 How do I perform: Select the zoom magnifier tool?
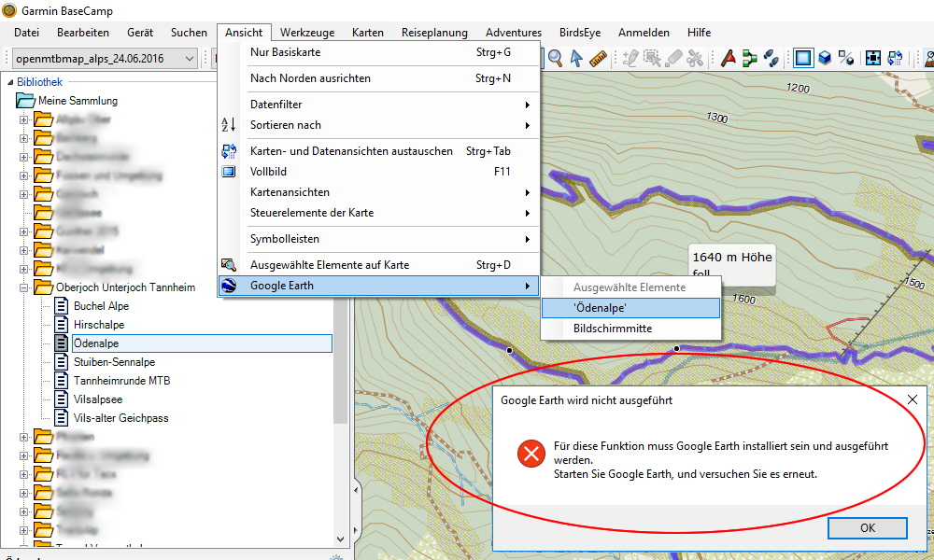(556, 59)
